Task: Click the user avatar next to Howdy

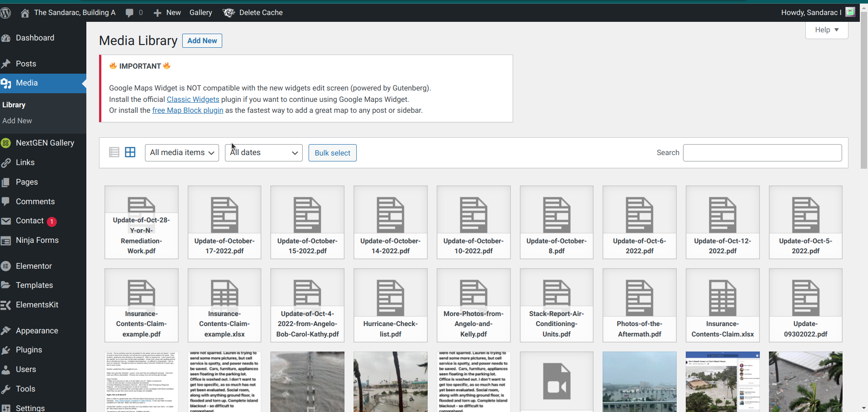Action: point(850,12)
